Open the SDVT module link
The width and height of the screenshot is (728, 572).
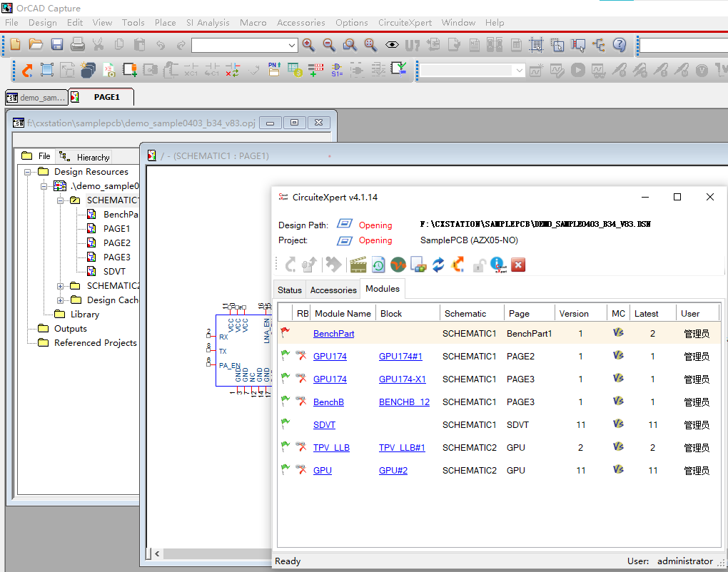[x=324, y=424]
